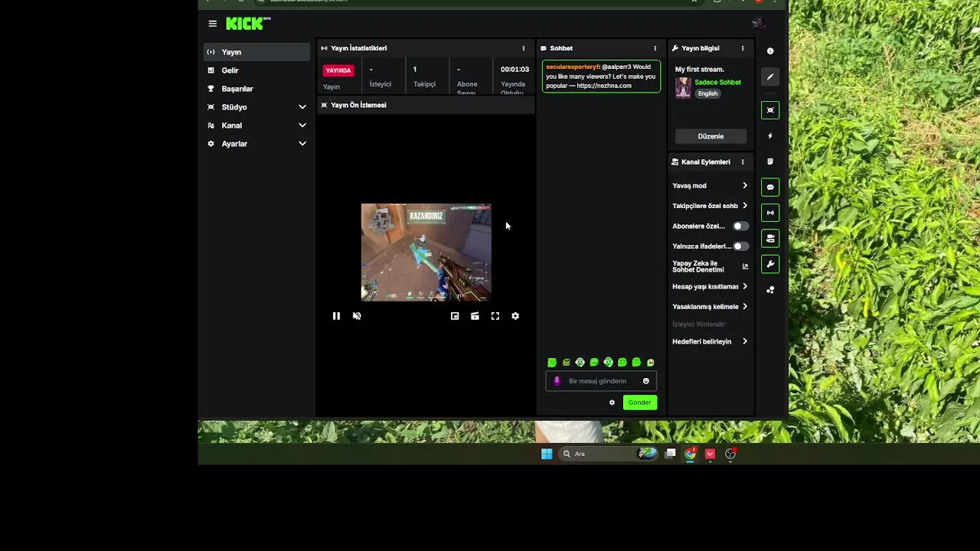This screenshot has width=980, height=551.
Task: Open Hesap yaşı kısıtlaması options
Action: point(710,287)
